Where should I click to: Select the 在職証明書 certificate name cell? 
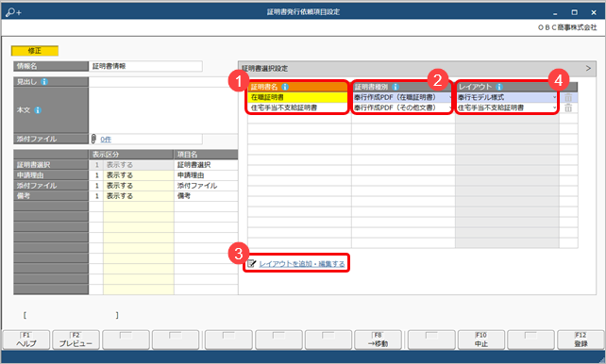(x=299, y=98)
